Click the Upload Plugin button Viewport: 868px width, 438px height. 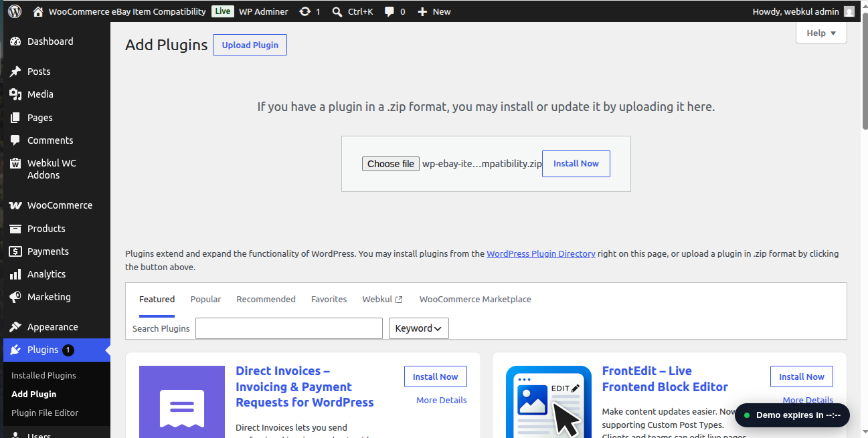tap(250, 45)
